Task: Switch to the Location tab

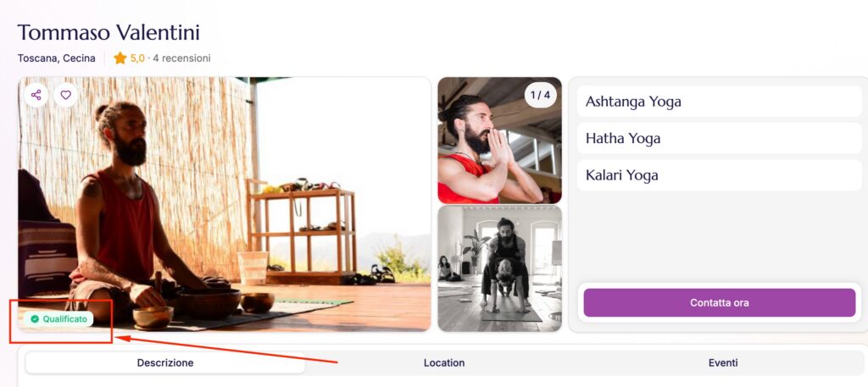Action: click(x=444, y=362)
